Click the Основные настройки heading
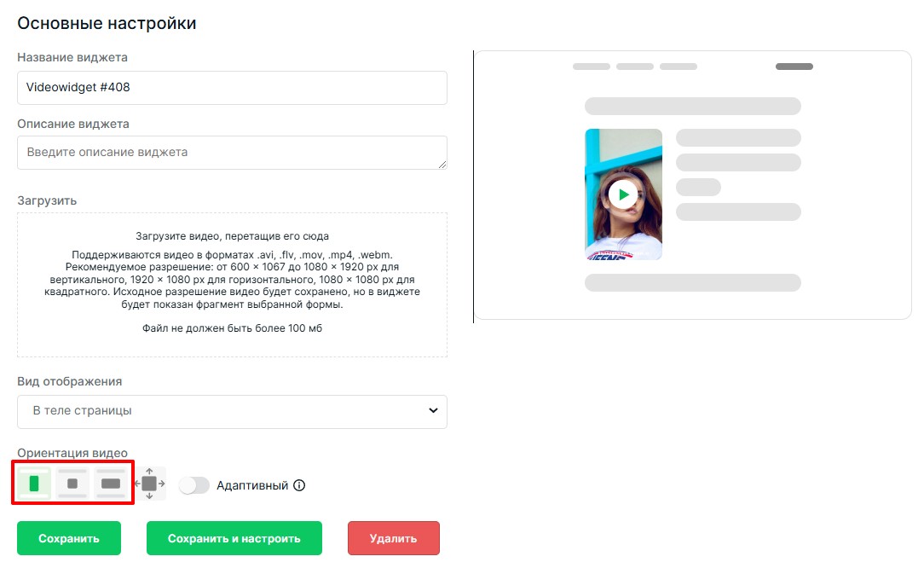Viewport: 924px width, 568px height. (107, 24)
